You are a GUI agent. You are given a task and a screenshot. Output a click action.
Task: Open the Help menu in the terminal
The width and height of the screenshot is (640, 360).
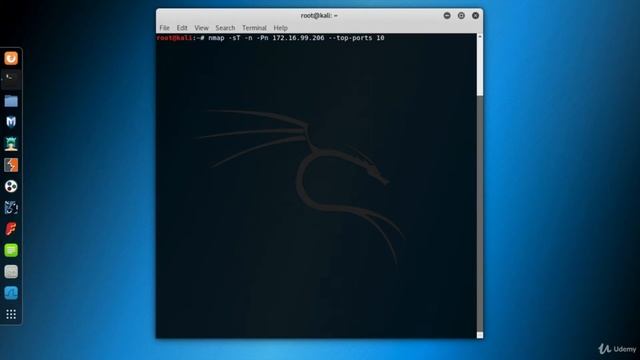point(280,28)
